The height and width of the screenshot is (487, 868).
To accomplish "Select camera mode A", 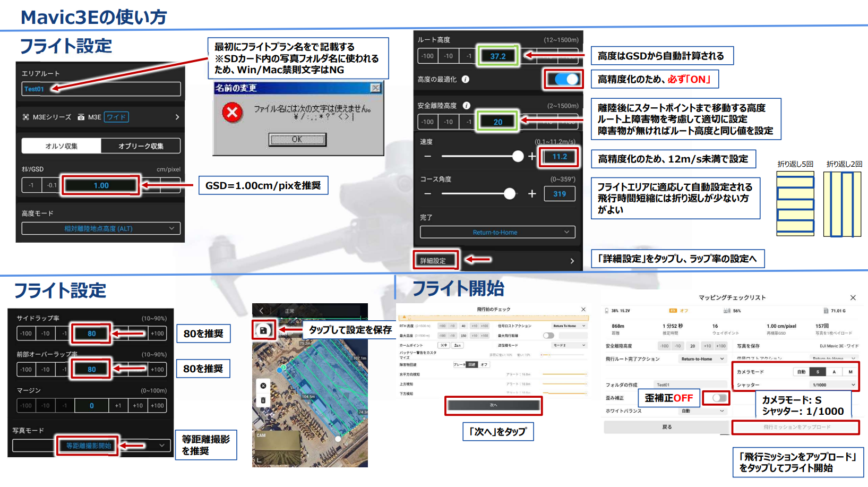I will tap(834, 372).
